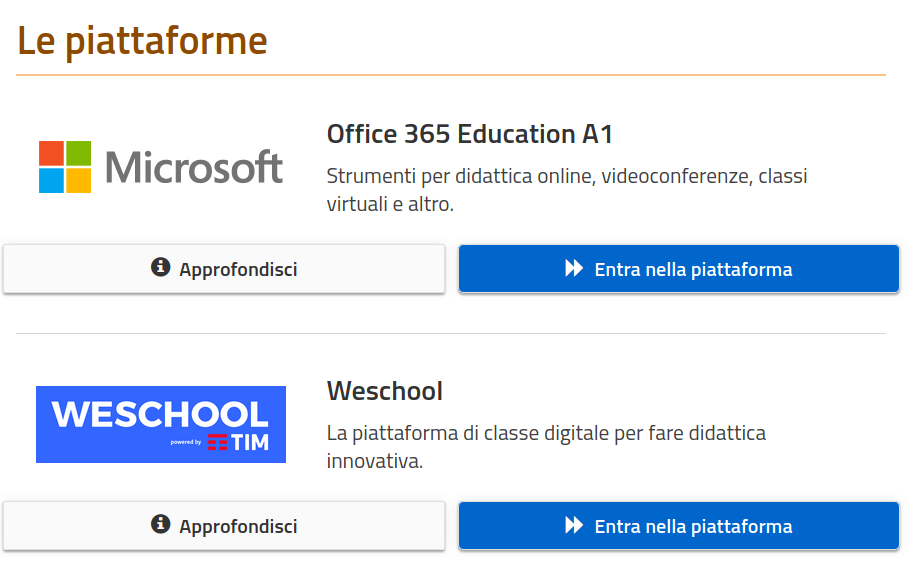Click the Weschool platform title
The image size is (917, 568).
[385, 391]
